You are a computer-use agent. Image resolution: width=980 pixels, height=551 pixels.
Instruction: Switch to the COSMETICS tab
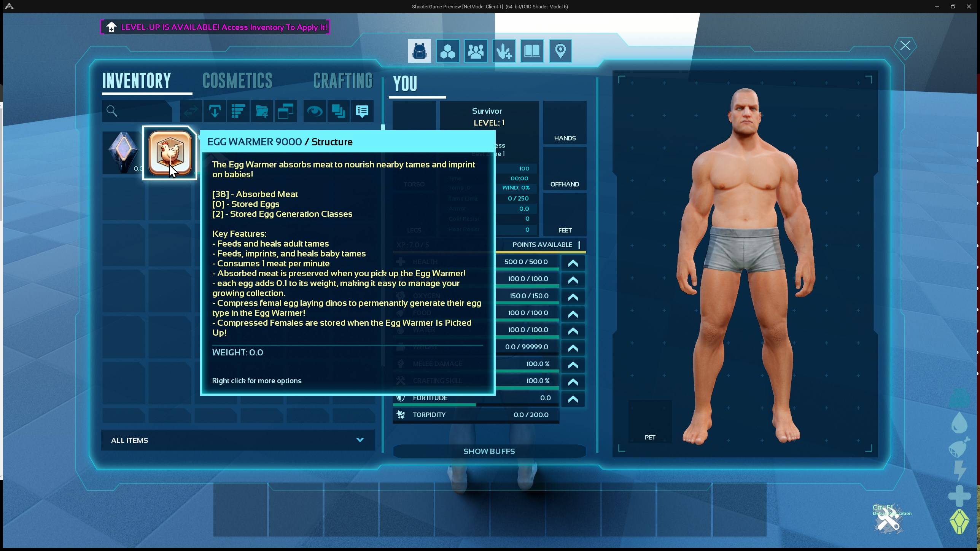237,81
